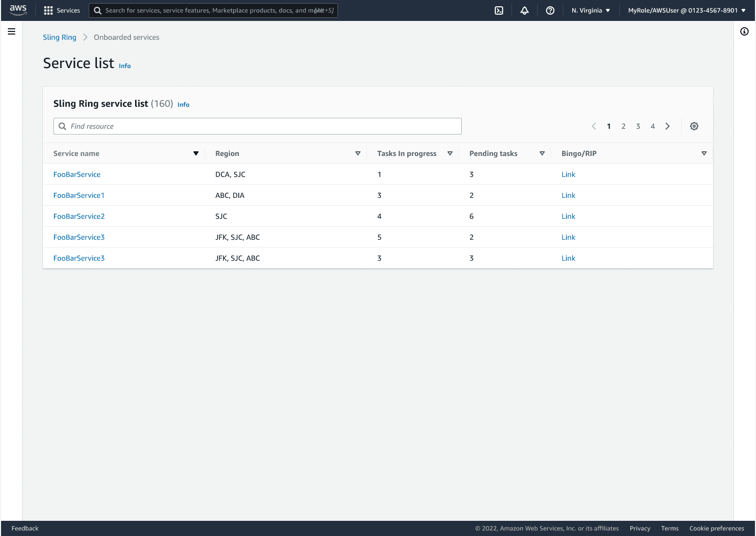Click the Onboarded services breadcrumb text
The width and height of the screenshot is (756, 536).
[127, 37]
